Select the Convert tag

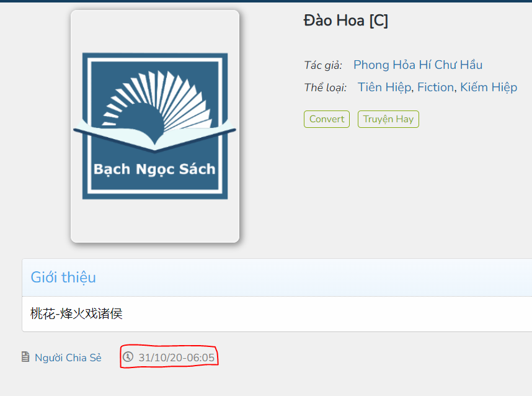pyautogui.click(x=327, y=119)
